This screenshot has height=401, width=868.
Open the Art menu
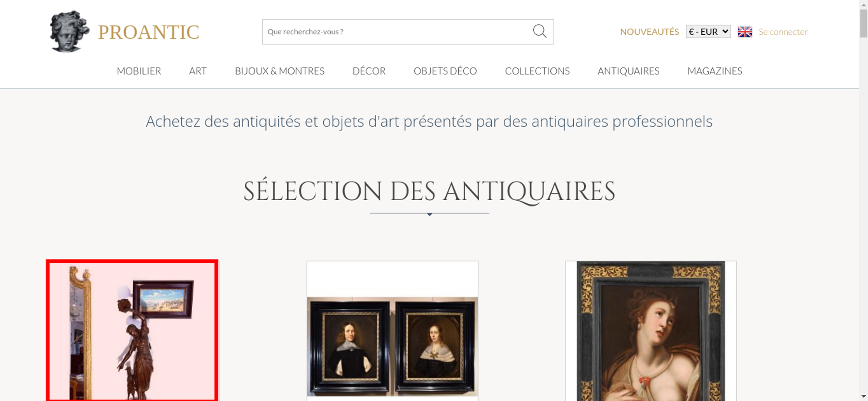tap(198, 71)
